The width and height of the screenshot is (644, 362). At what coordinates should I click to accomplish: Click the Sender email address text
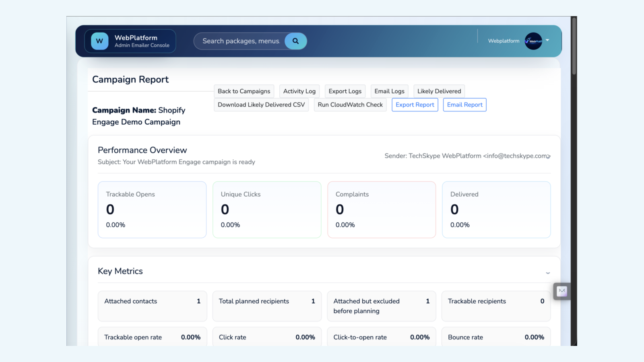point(517,156)
